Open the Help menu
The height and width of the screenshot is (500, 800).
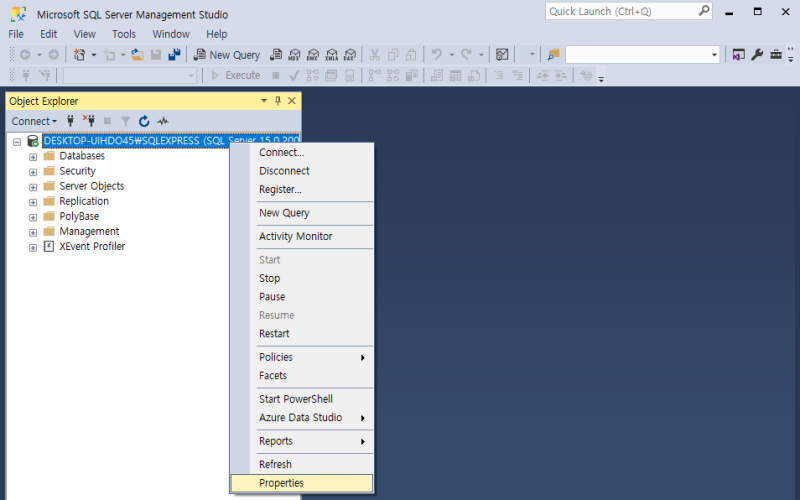pyautogui.click(x=216, y=34)
